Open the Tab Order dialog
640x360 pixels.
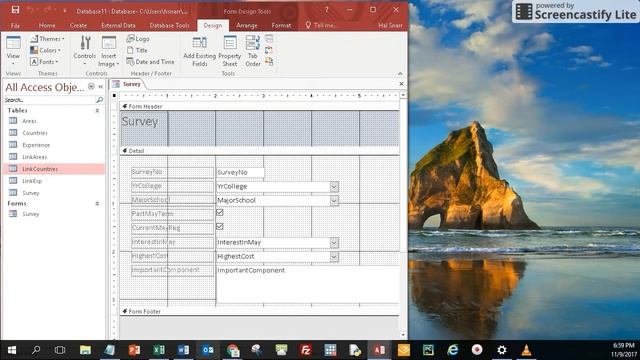pos(253,51)
